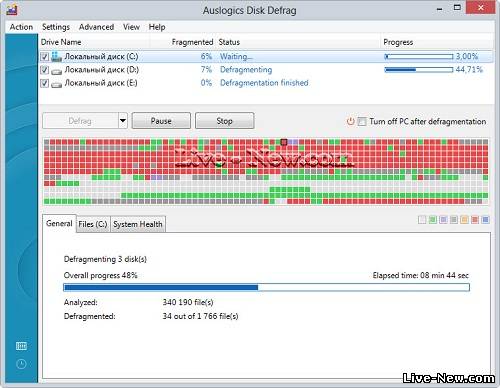This screenshot has width=500, height=388.
Task: Switch to the System Health tab
Action: (x=138, y=224)
